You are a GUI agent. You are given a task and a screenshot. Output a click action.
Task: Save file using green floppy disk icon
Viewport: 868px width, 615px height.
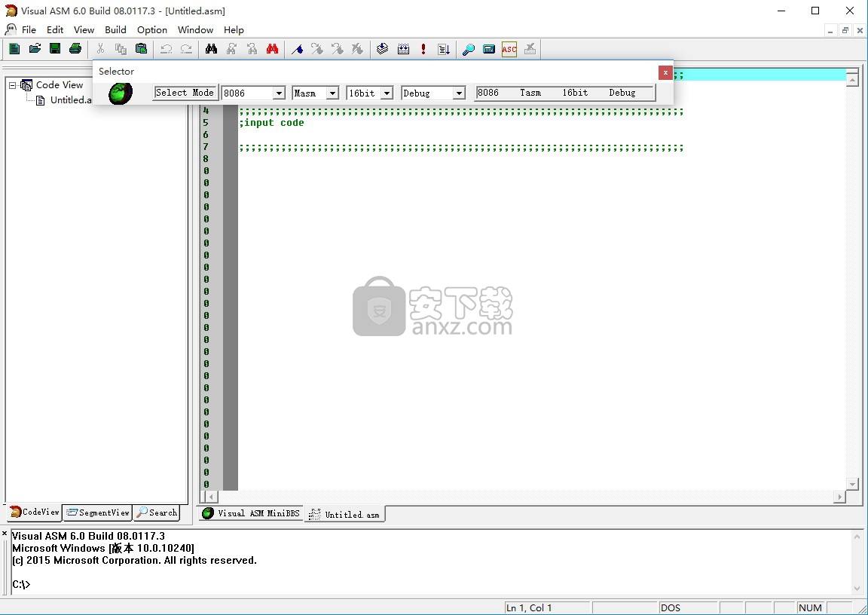55,49
